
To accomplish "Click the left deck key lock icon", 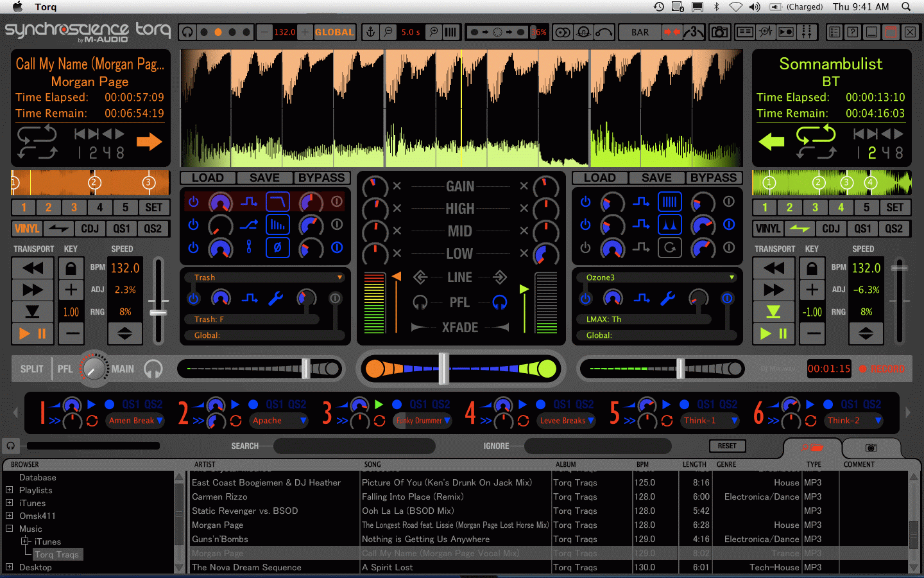I will [x=71, y=268].
